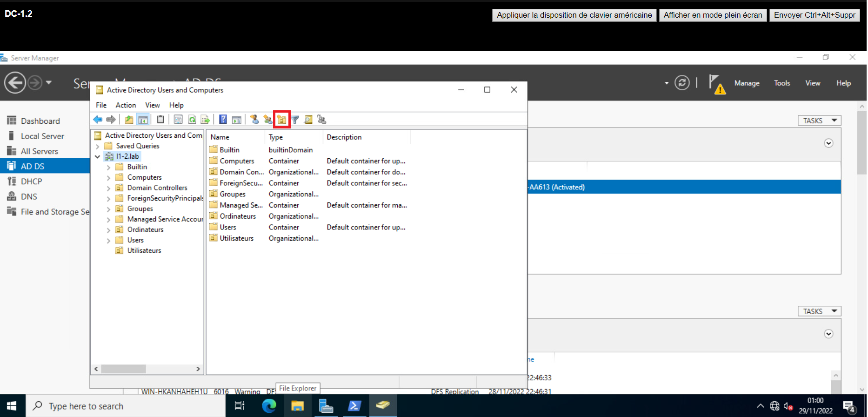Expand the Builtin node in console tree
Viewport: 868px width, 417px height.
tap(108, 167)
